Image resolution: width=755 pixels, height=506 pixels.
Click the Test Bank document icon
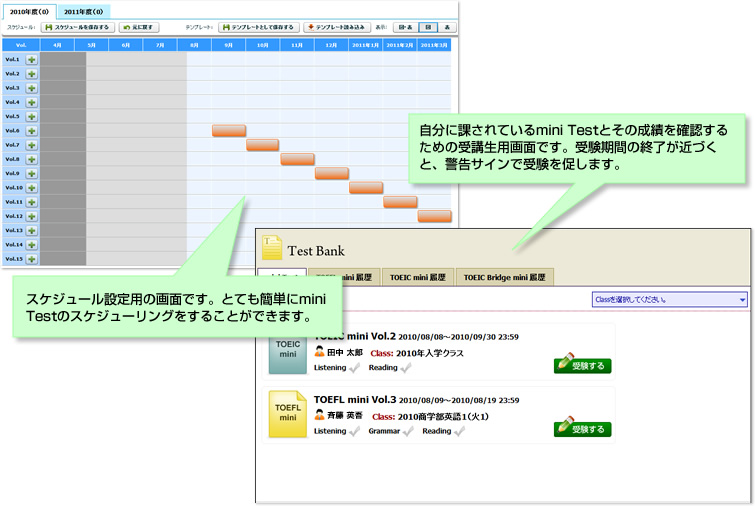coord(272,247)
